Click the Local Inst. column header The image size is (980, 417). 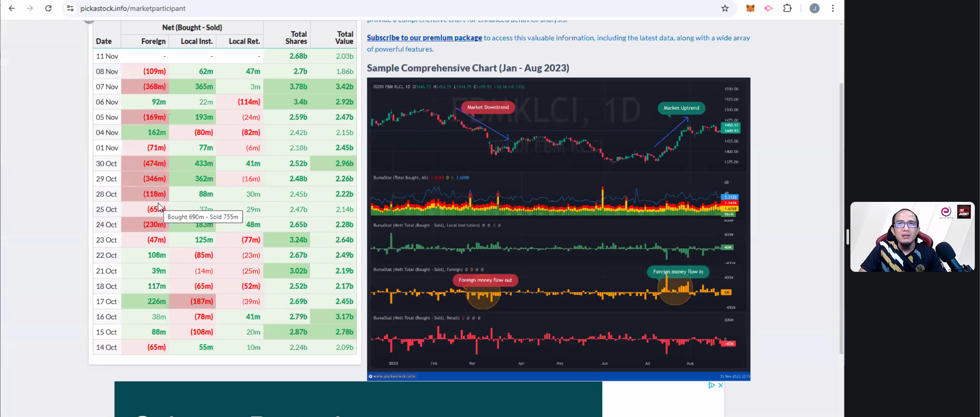tap(196, 41)
